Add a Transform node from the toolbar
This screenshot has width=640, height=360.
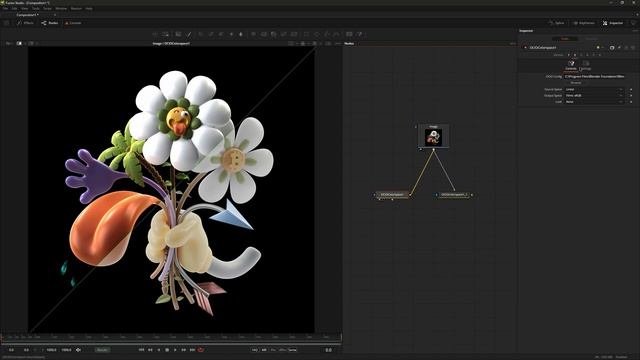point(294,34)
